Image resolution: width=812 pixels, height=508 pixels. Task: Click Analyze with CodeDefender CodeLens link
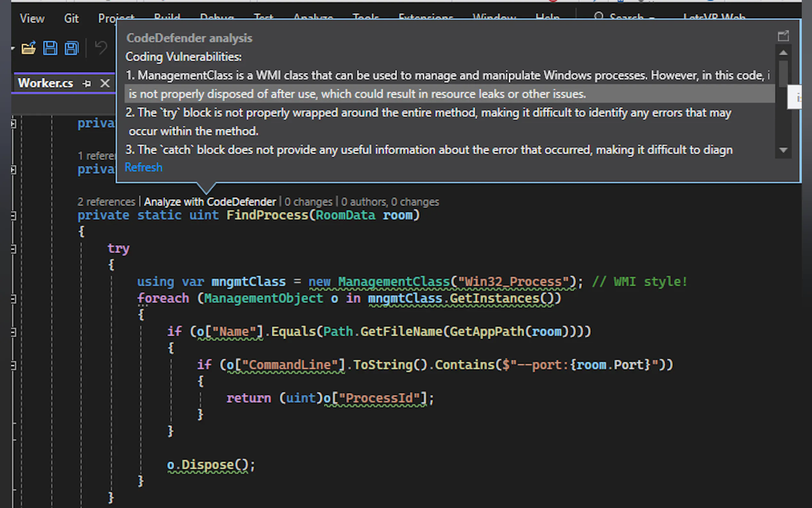tap(210, 202)
